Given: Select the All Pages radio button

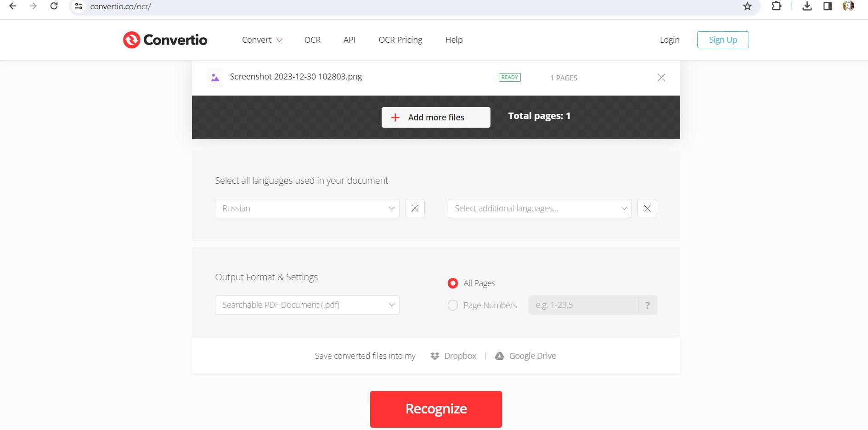Looking at the screenshot, I should [452, 283].
